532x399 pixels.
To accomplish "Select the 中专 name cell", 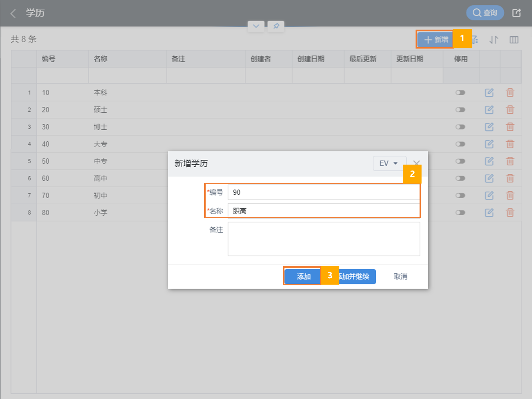I will click(127, 161).
